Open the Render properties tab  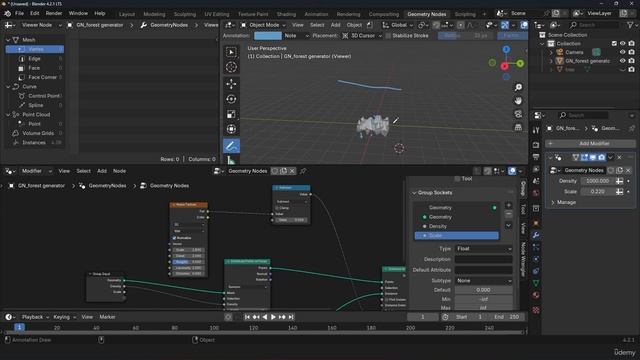pos(536,145)
